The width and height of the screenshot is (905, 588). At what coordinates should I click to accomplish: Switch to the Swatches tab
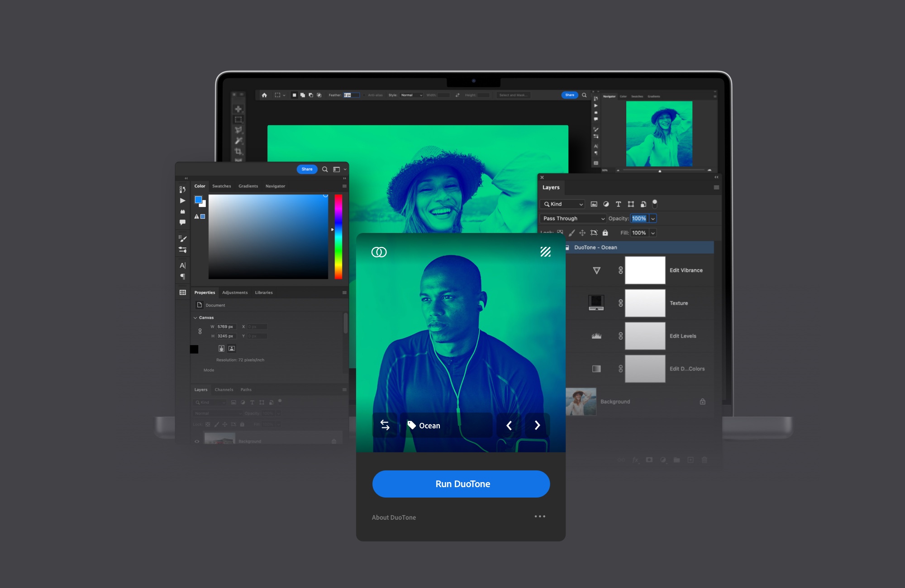[x=221, y=186]
